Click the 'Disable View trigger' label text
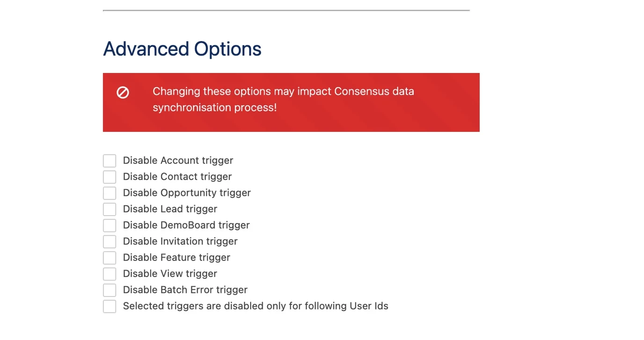The height and width of the screenshot is (340, 644). [170, 274]
